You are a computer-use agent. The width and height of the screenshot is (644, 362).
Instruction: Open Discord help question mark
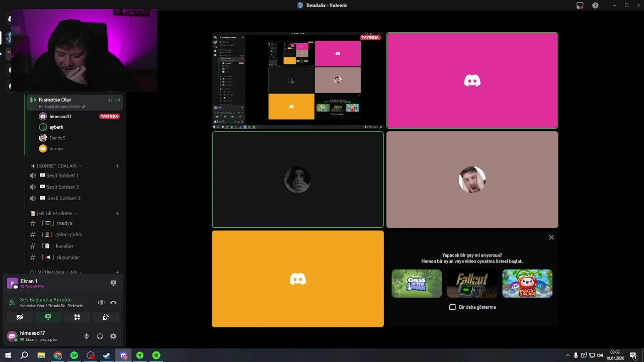596,6
